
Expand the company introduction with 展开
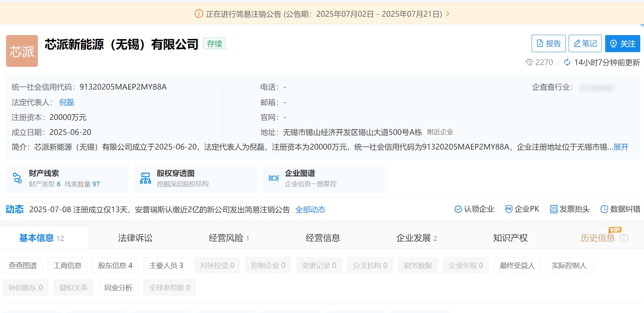click(621, 147)
